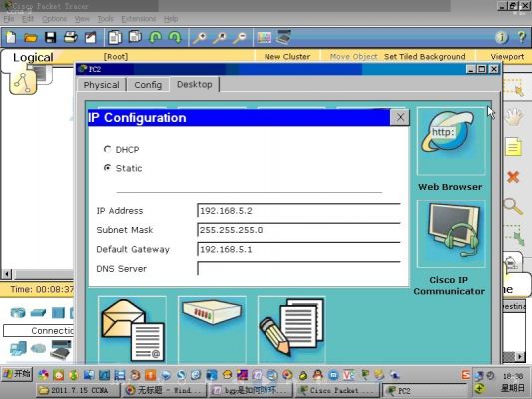Open the Edit menu
Screen dimensions: 532x399
[28, 19]
